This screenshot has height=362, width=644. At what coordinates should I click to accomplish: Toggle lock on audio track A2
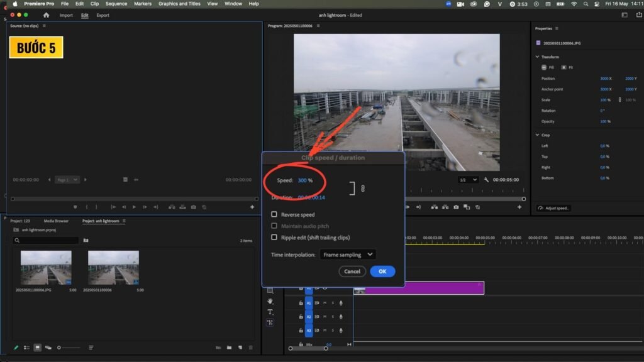point(301,317)
